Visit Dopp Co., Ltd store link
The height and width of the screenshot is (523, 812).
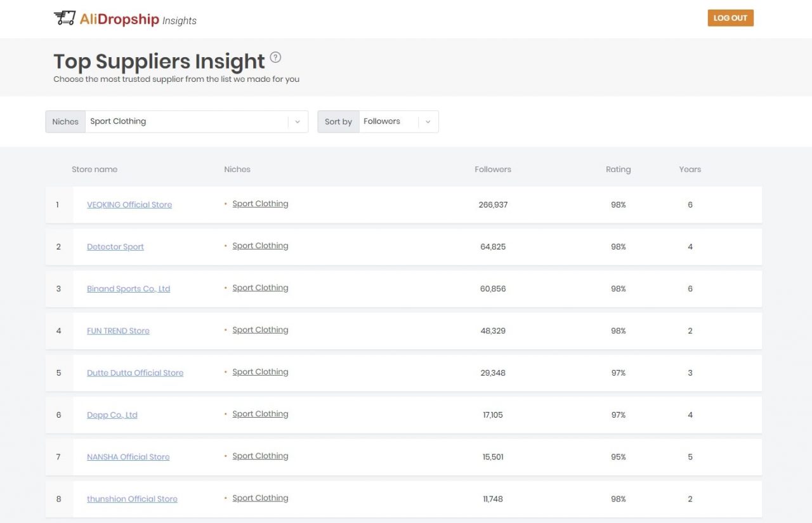click(x=112, y=415)
